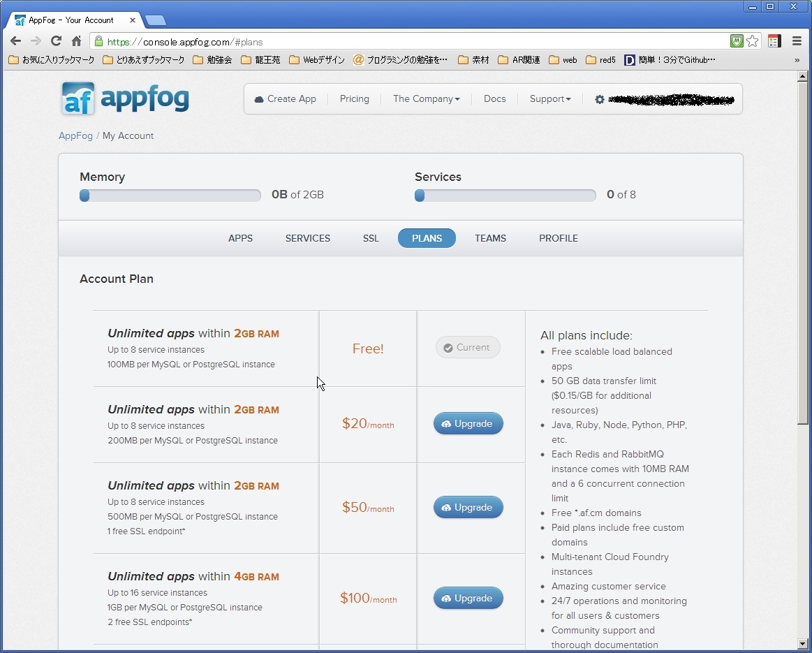
Task: Open the 簡単！3分でGithub bookmark
Action: pyautogui.click(x=670, y=60)
